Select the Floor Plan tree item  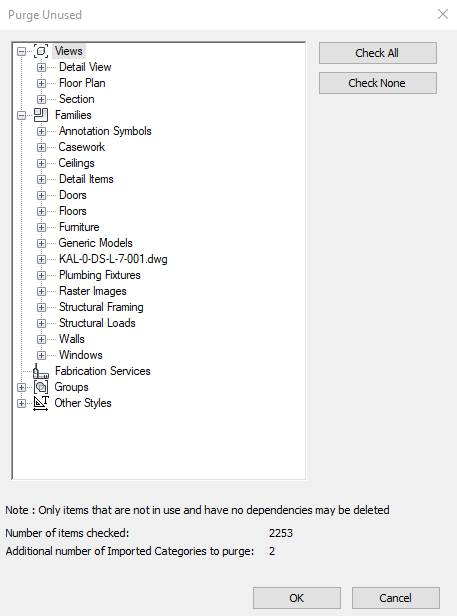click(x=82, y=83)
